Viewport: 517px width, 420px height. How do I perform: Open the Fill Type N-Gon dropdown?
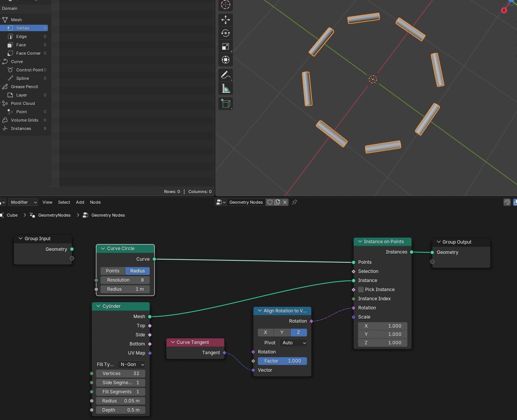coord(131,365)
